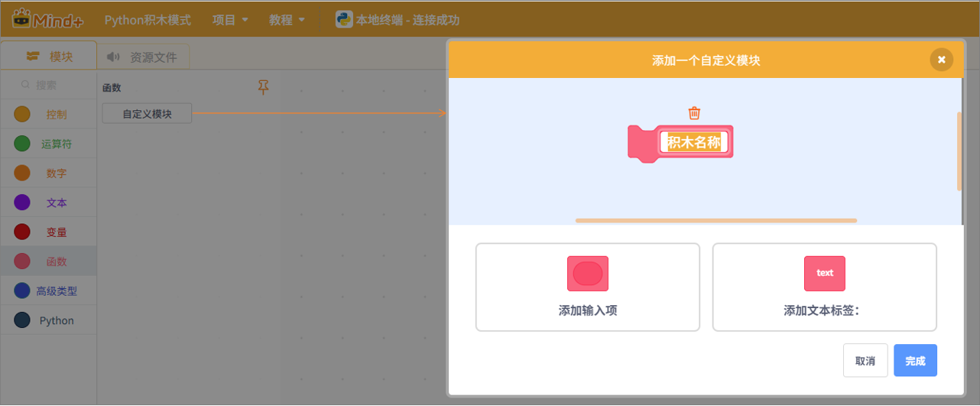The height and width of the screenshot is (406, 980).
Task: Select the 模块 tab
Action: point(50,56)
